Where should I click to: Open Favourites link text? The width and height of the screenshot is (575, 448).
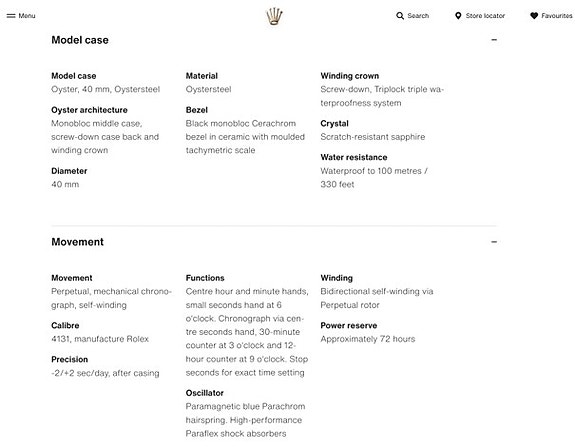(557, 16)
